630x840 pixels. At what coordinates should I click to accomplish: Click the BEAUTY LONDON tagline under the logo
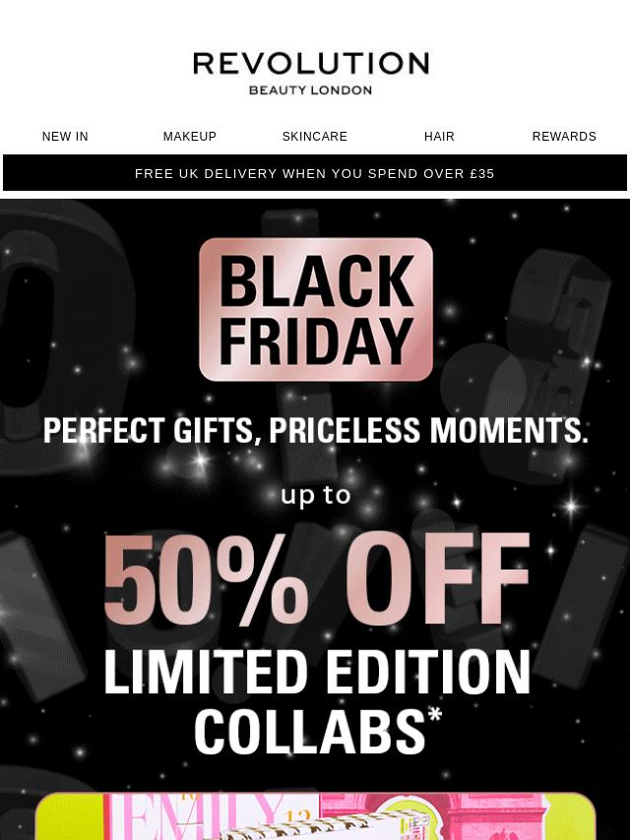pos(310,90)
